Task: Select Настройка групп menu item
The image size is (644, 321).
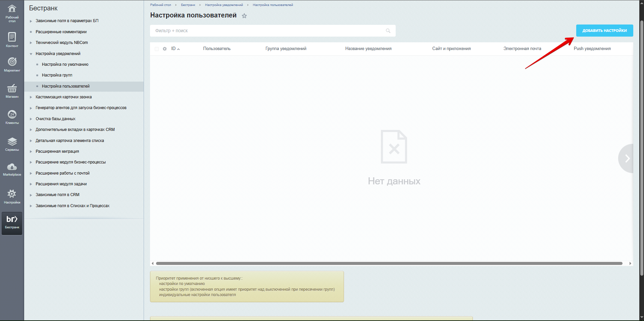Action: 57,75
